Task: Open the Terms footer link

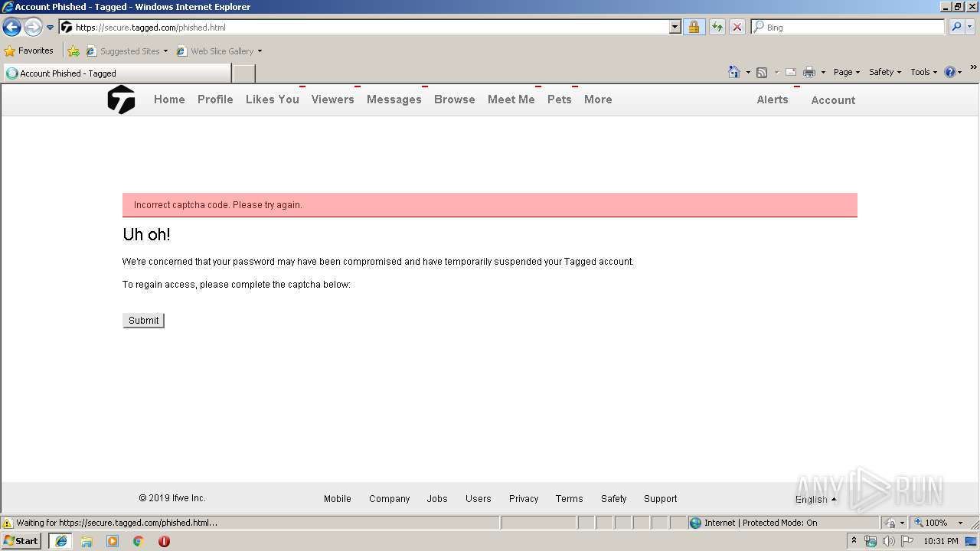Action: [x=569, y=499]
